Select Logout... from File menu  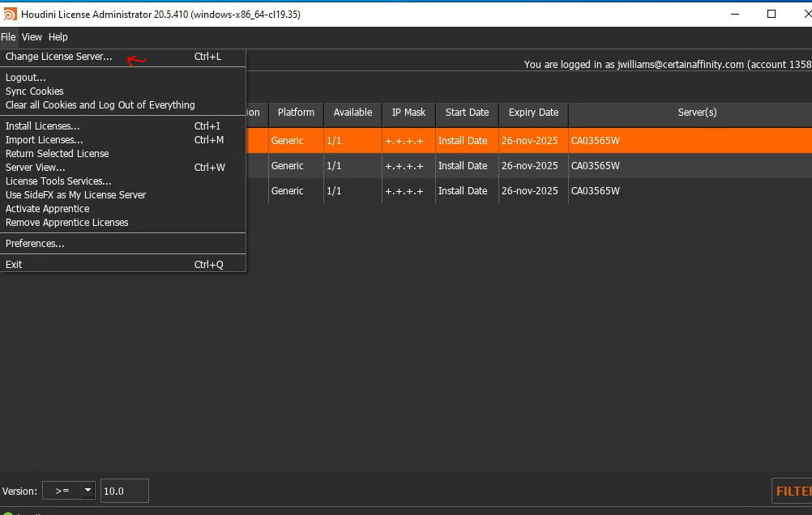point(122,78)
